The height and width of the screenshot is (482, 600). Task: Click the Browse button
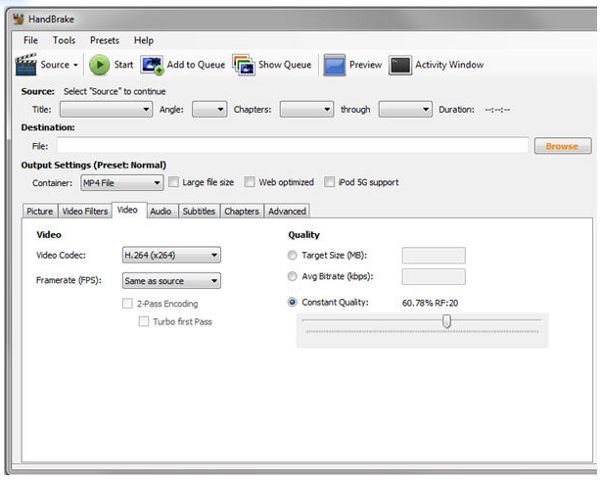coord(562,146)
